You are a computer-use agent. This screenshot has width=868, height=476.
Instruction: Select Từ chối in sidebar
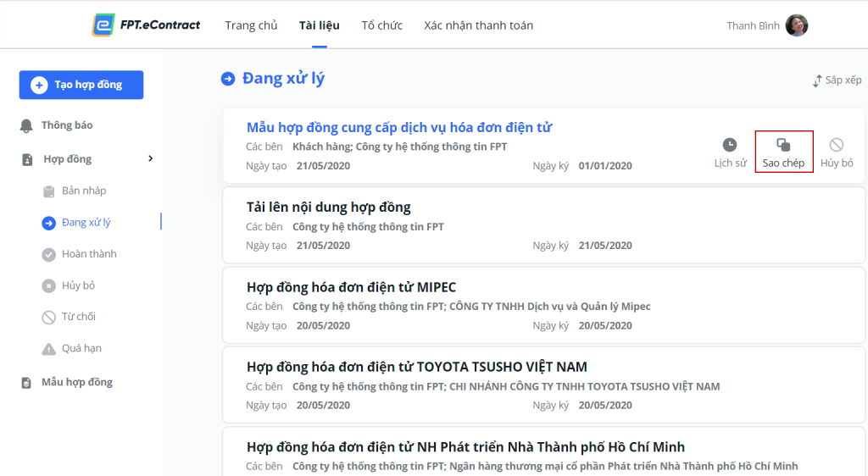click(79, 316)
